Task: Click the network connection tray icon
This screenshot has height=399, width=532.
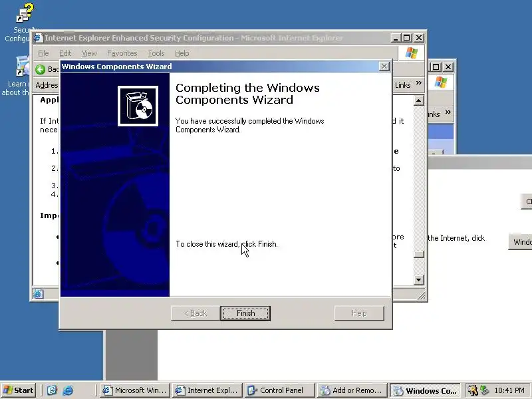Action: point(485,390)
